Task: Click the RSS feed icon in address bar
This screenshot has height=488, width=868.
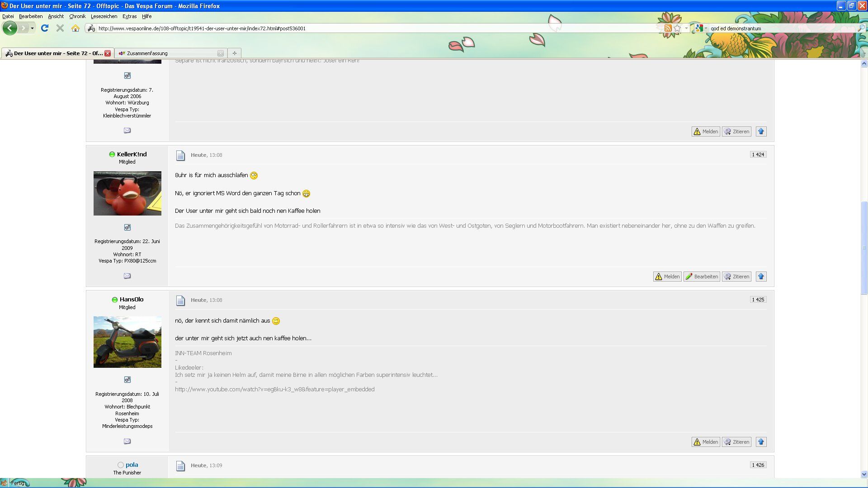Action: coord(668,28)
